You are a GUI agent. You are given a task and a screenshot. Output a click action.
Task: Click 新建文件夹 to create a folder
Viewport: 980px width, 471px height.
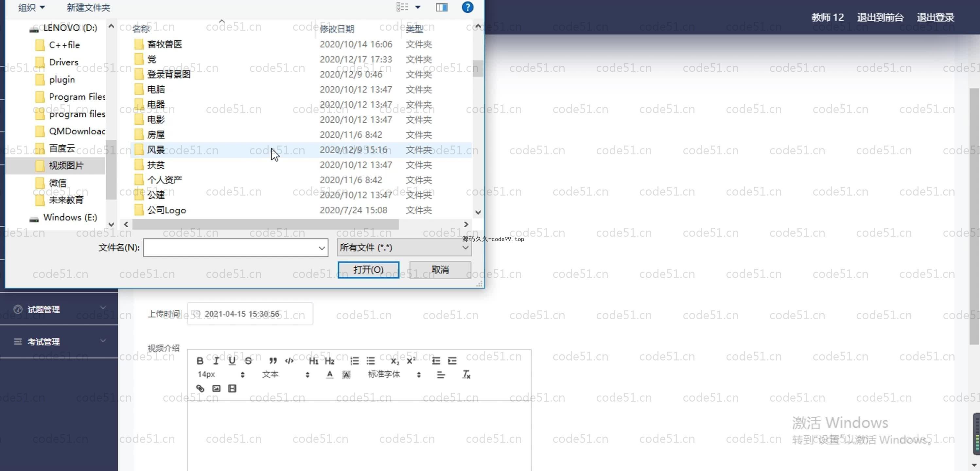point(88,8)
